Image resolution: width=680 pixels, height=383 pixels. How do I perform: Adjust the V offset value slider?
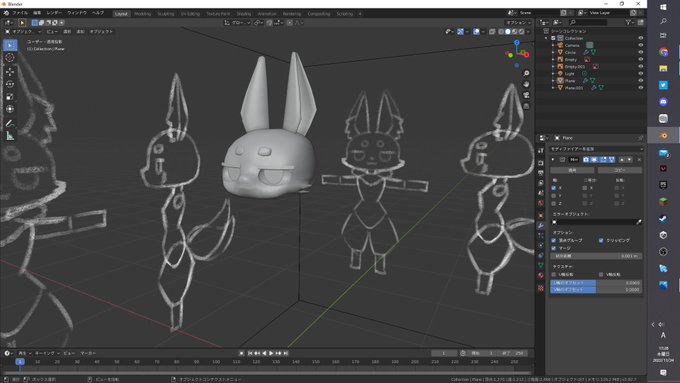(596, 290)
